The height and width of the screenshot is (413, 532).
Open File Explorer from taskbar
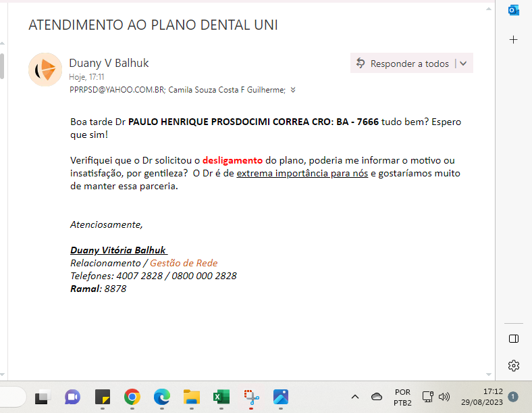pyautogui.click(x=191, y=397)
